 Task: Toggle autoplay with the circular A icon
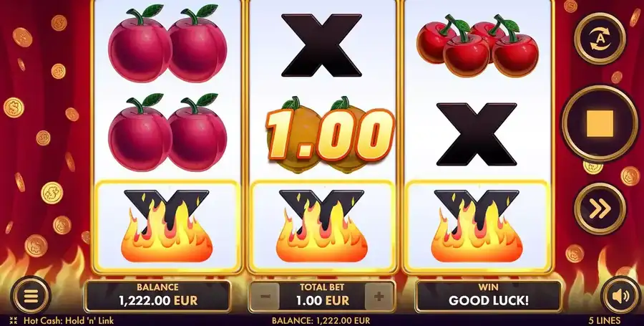600,38
